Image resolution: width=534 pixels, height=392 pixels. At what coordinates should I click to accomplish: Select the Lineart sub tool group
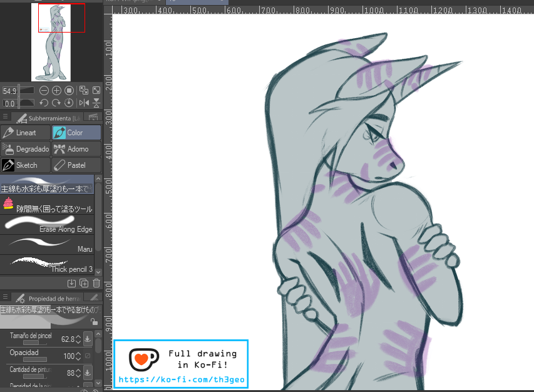click(x=25, y=133)
